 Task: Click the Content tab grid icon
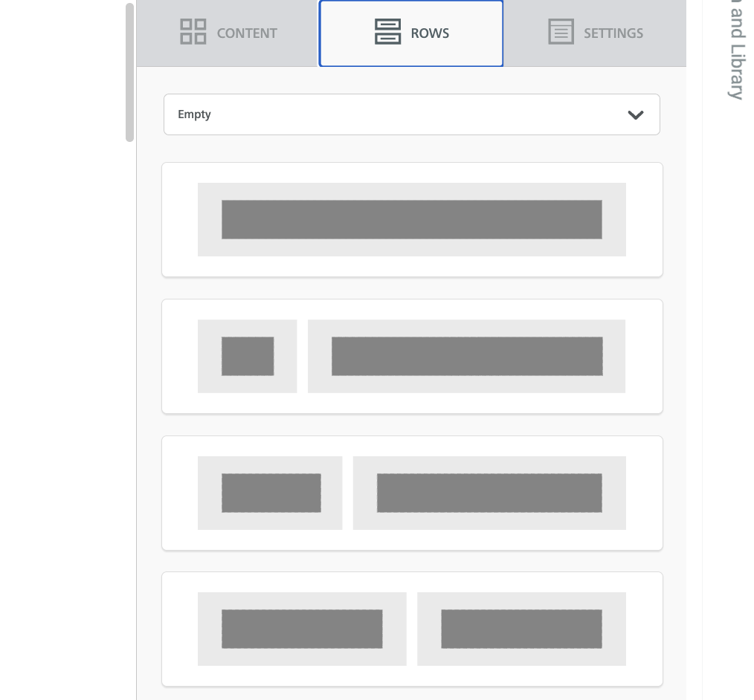click(193, 32)
